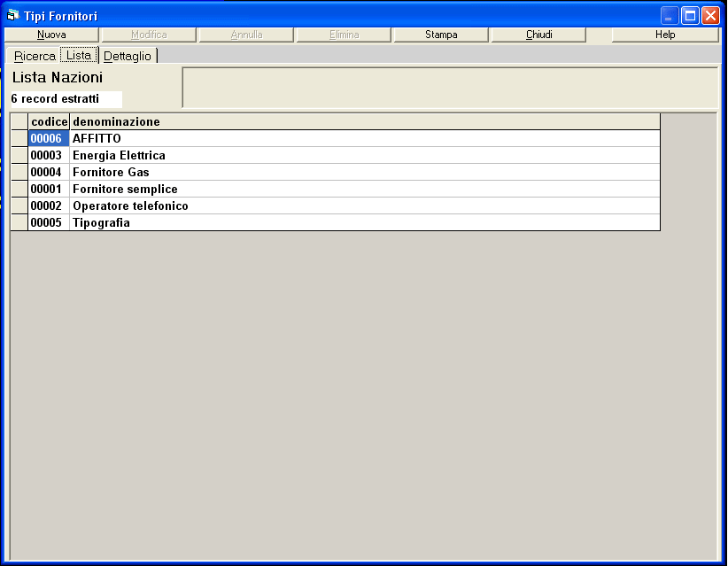Click the Nuova button
Screen dimensions: 728x566
tap(51, 35)
